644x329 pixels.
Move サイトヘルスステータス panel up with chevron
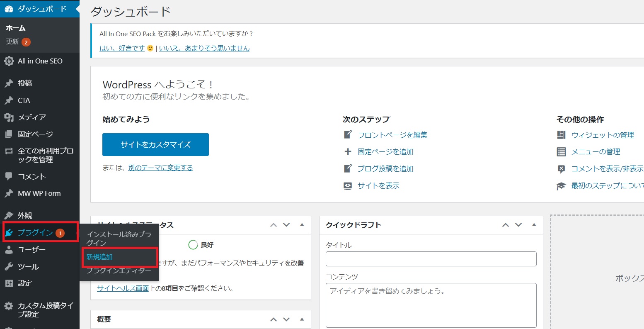[x=274, y=225]
